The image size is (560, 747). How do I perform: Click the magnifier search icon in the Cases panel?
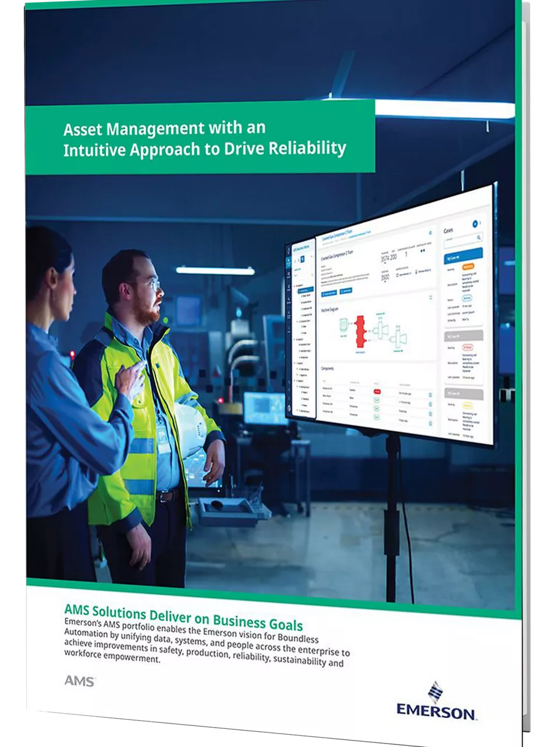[x=478, y=238]
